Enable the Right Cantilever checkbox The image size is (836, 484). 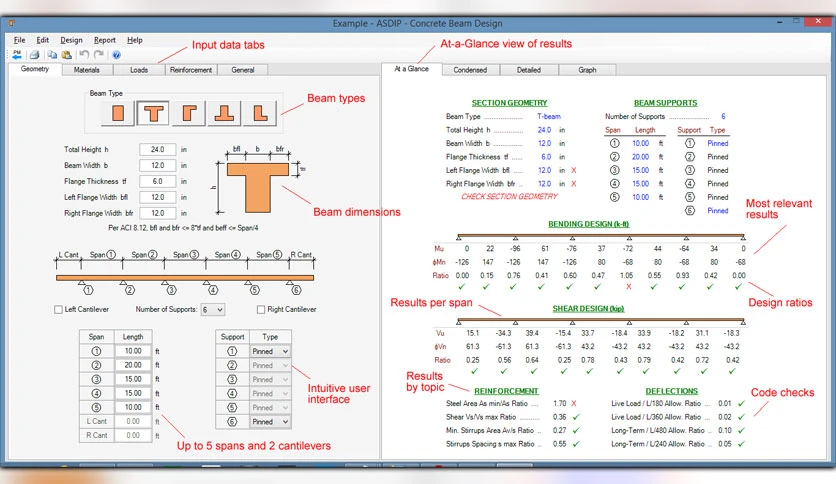pos(261,309)
